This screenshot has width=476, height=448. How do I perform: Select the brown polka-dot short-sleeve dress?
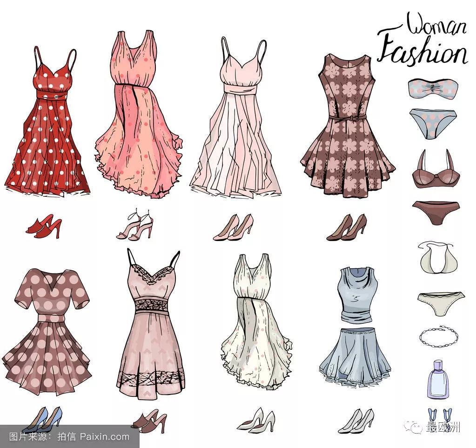coord(47,332)
